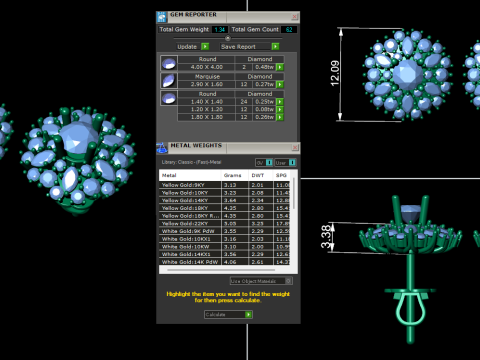Click the Calculate button
This screenshot has height=360, width=480.
(228, 314)
